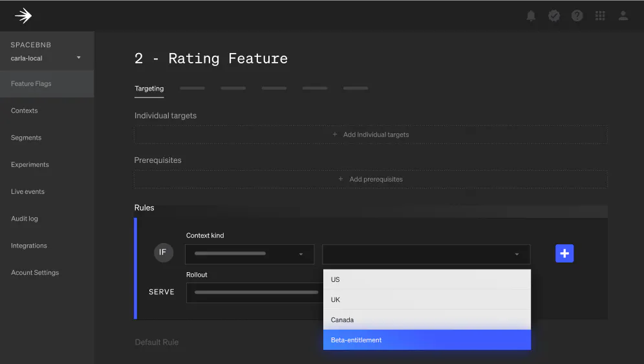Click Add individual targets

[370, 134]
